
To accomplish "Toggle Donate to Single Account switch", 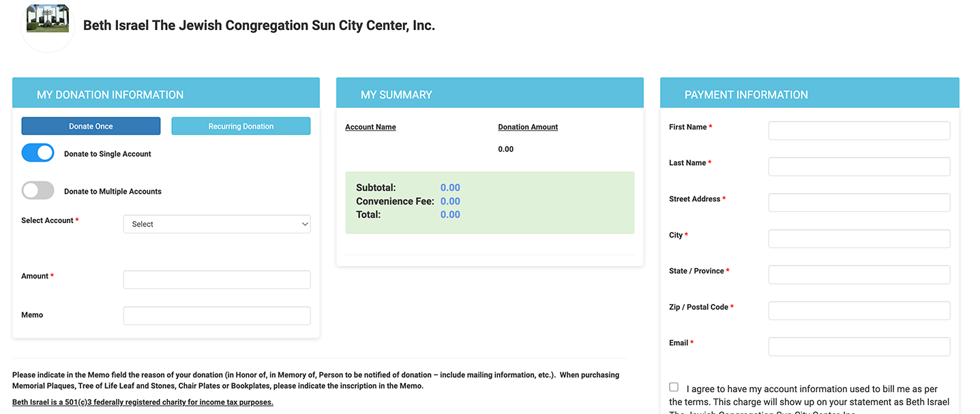I will [x=38, y=153].
